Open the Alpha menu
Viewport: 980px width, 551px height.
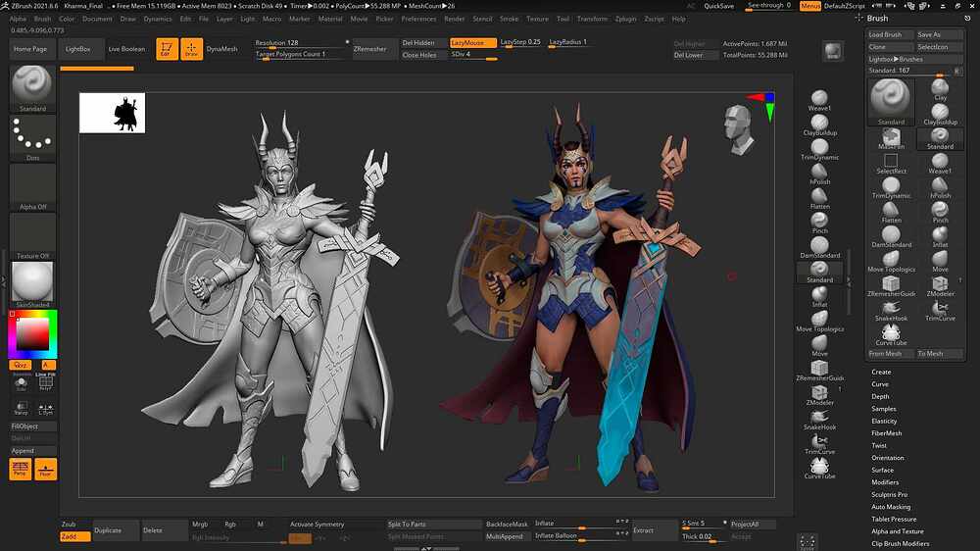[x=18, y=19]
